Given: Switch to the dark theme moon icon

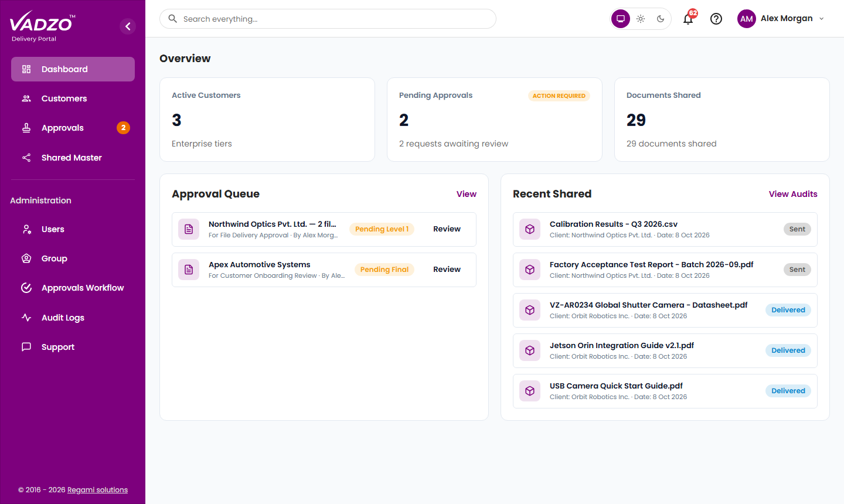Looking at the screenshot, I should coord(661,19).
